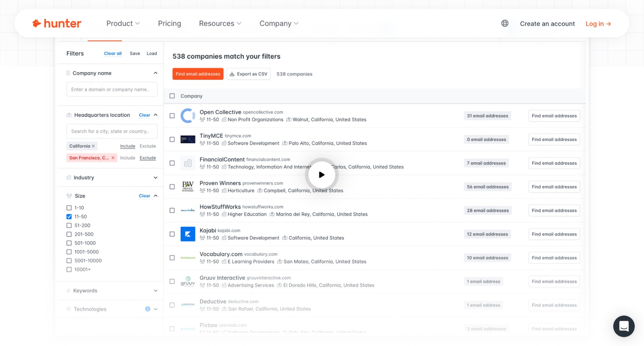Open the Product dropdown menu

pos(123,24)
